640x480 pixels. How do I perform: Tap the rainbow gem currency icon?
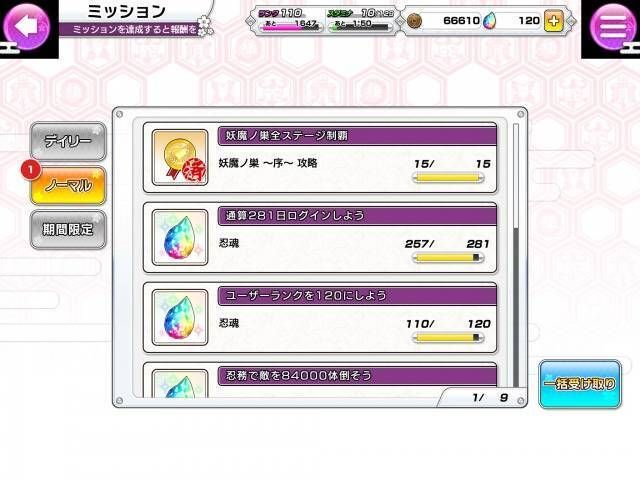pyautogui.click(x=489, y=21)
